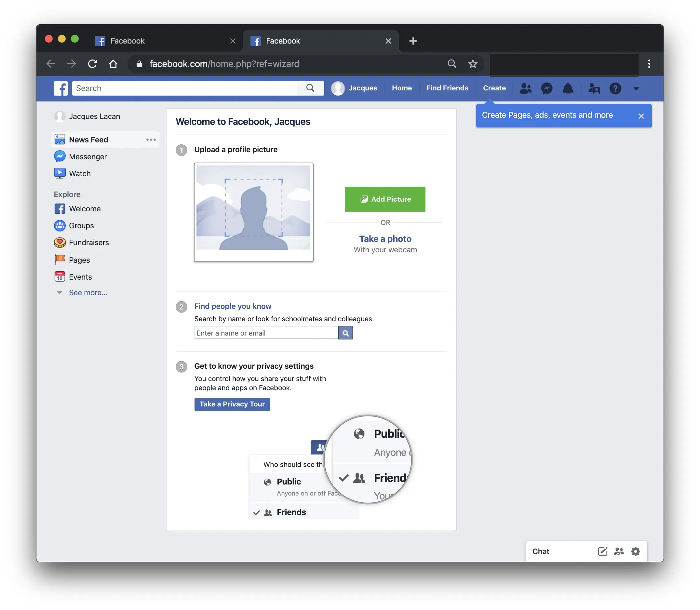
Task: Click the blue people search button
Action: tap(345, 333)
